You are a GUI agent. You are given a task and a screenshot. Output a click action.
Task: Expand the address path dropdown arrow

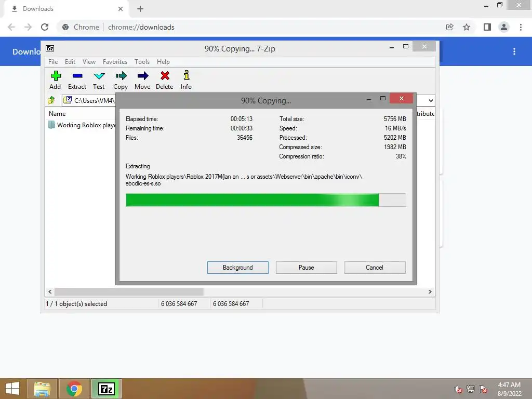tap(431, 100)
